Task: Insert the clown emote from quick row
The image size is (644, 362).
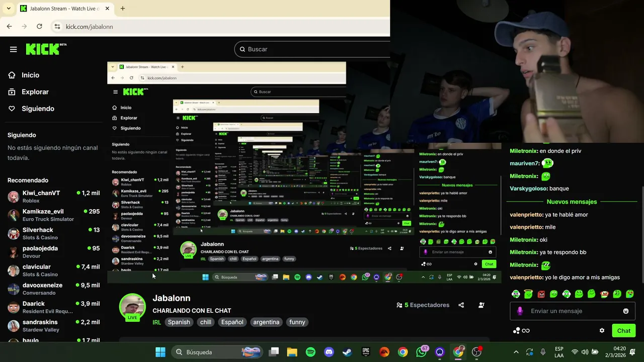Action: [604, 294]
